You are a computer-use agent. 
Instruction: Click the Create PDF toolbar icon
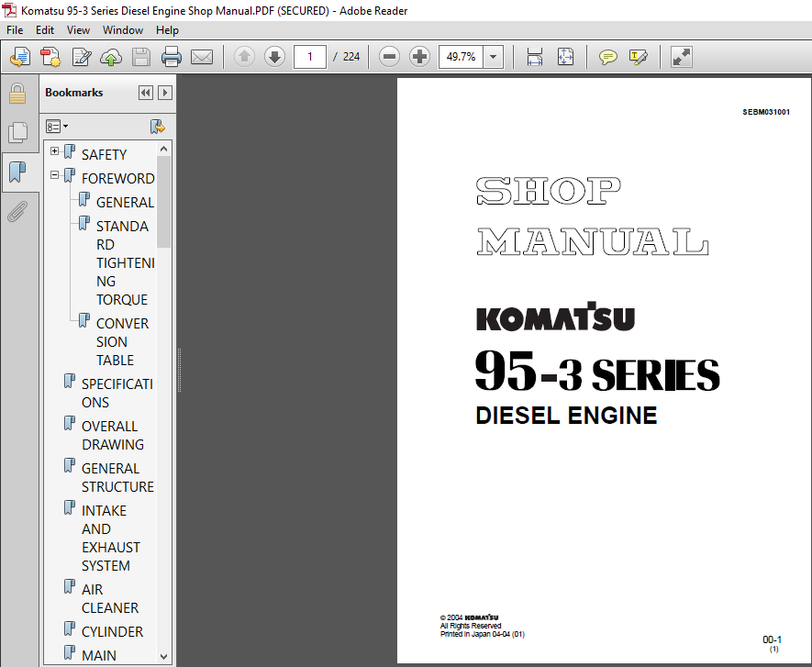pyautogui.click(x=50, y=57)
